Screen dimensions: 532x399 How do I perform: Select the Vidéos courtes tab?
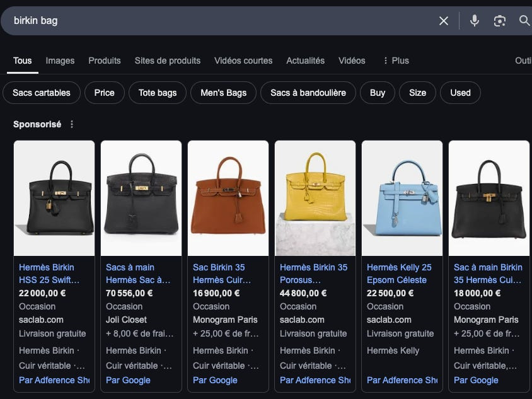243,61
